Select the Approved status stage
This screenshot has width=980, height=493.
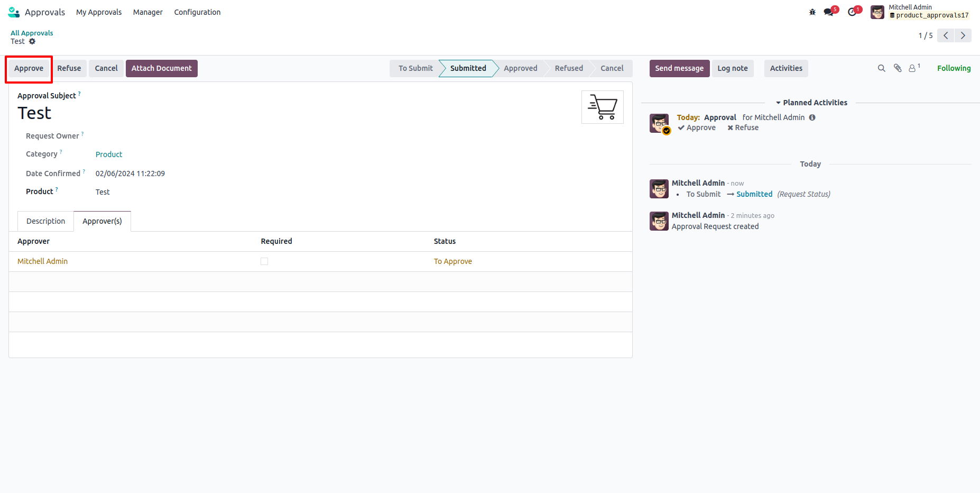(x=521, y=68)
